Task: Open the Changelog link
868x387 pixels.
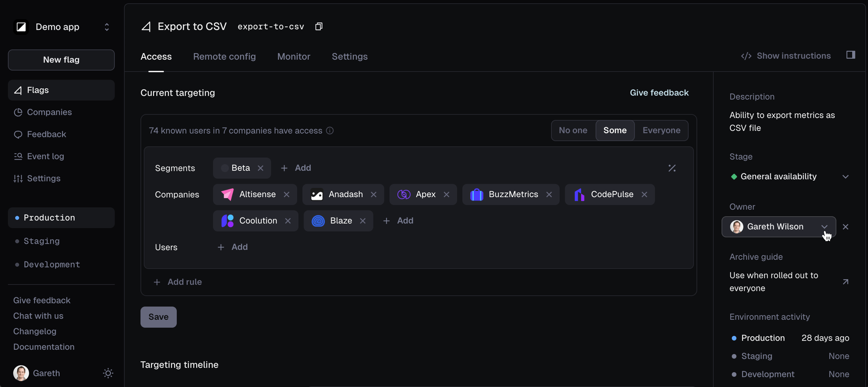Action: coord(35,331)
